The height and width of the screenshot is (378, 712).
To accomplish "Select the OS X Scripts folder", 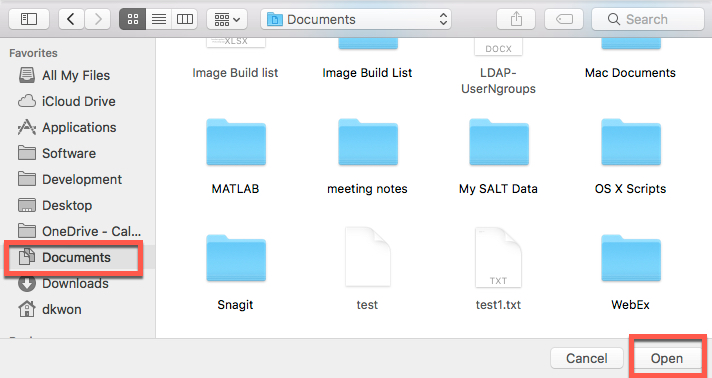I will tap(631, 142).
